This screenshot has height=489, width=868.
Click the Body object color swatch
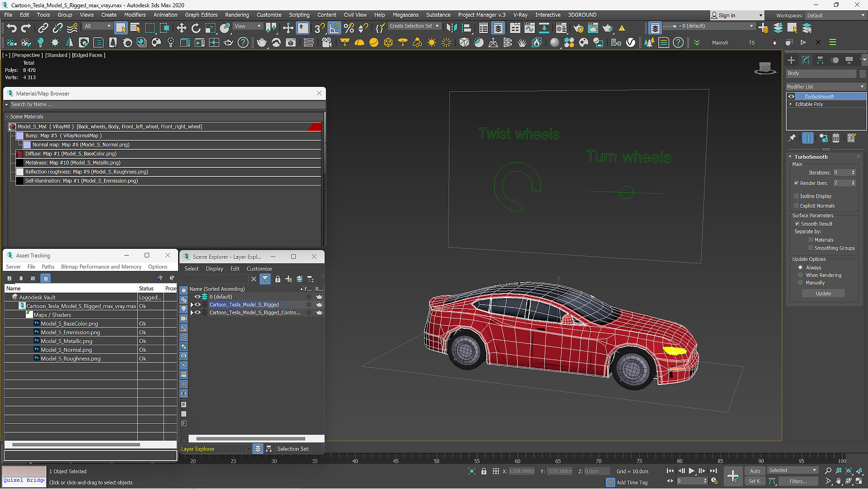tap(863, 73)
